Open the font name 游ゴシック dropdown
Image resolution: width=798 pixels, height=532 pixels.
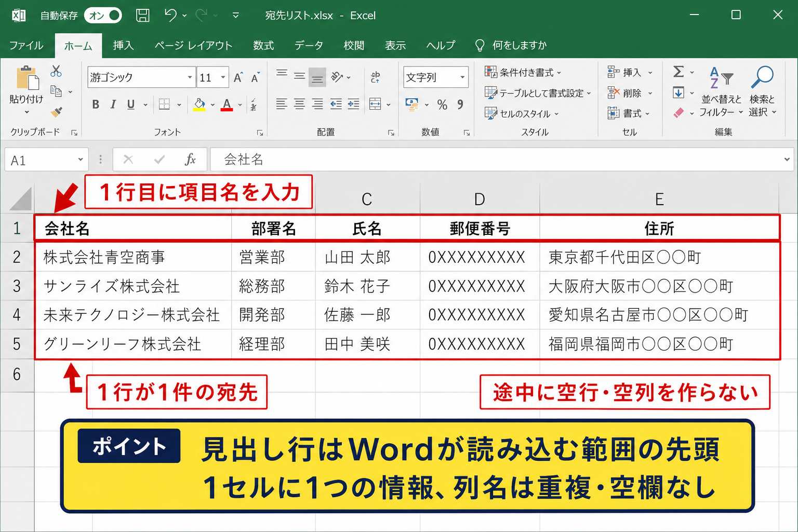point(190,77)
